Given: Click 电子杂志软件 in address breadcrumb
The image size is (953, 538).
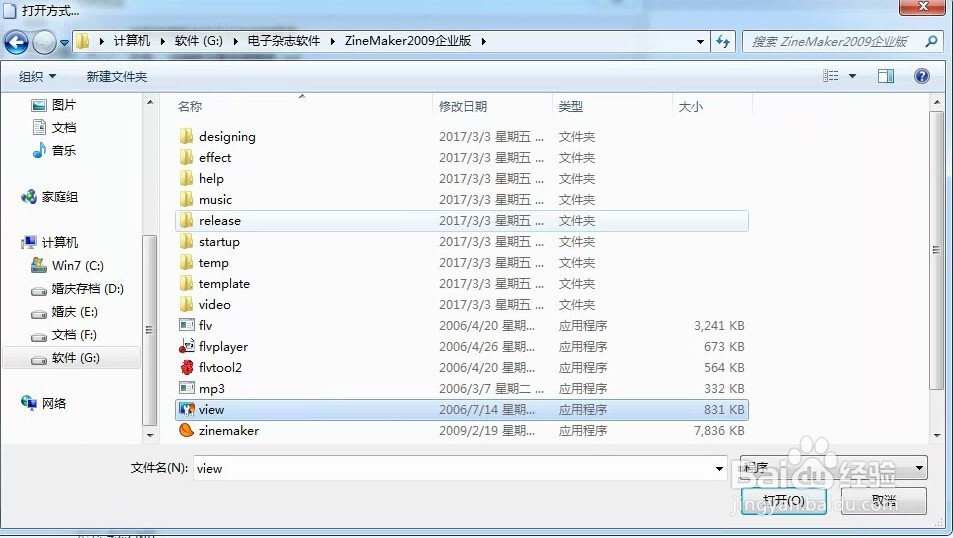Looking at the screenshot, I should [283, 41].
